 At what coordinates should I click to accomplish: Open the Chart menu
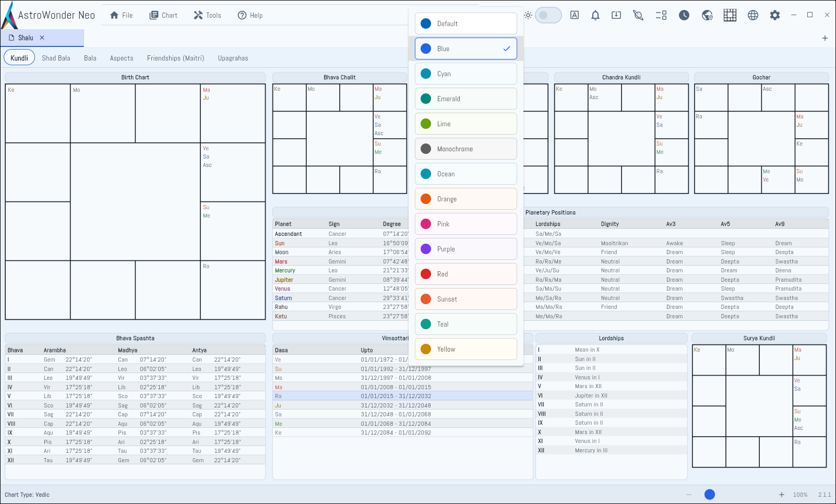(x=164, y=15)
